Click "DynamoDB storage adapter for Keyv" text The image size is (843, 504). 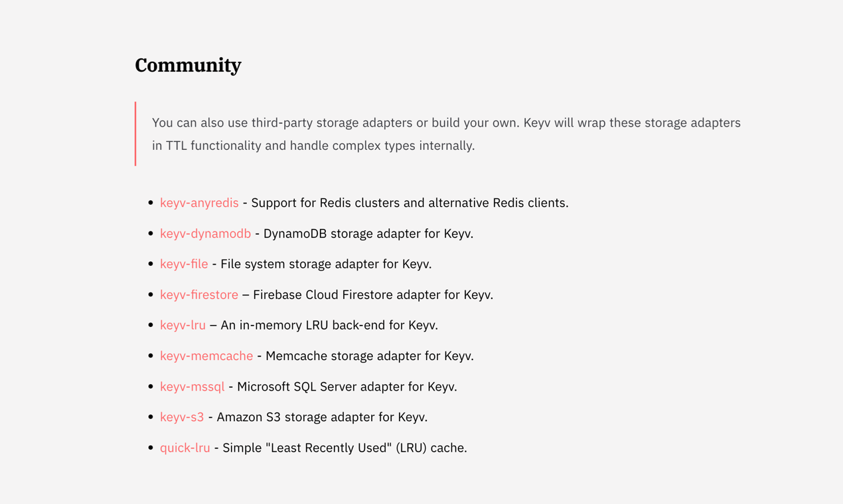point(368,233)
